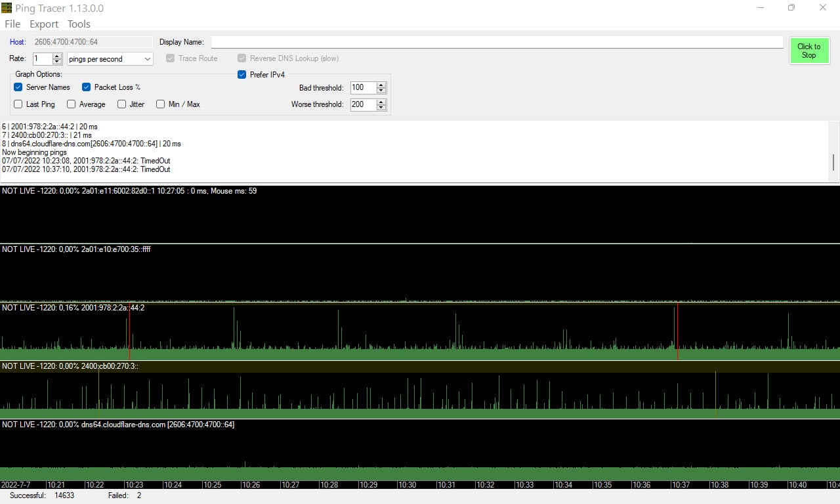This screenshot has width=840, height=504.
Task: Decrease the Rate spinner with down arrow
Action: (57, 62)
